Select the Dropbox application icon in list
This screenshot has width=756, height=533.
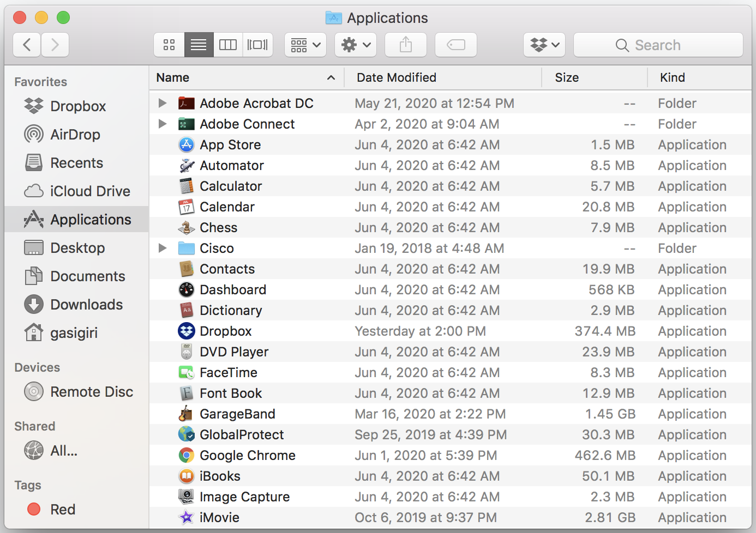point(187,331)
